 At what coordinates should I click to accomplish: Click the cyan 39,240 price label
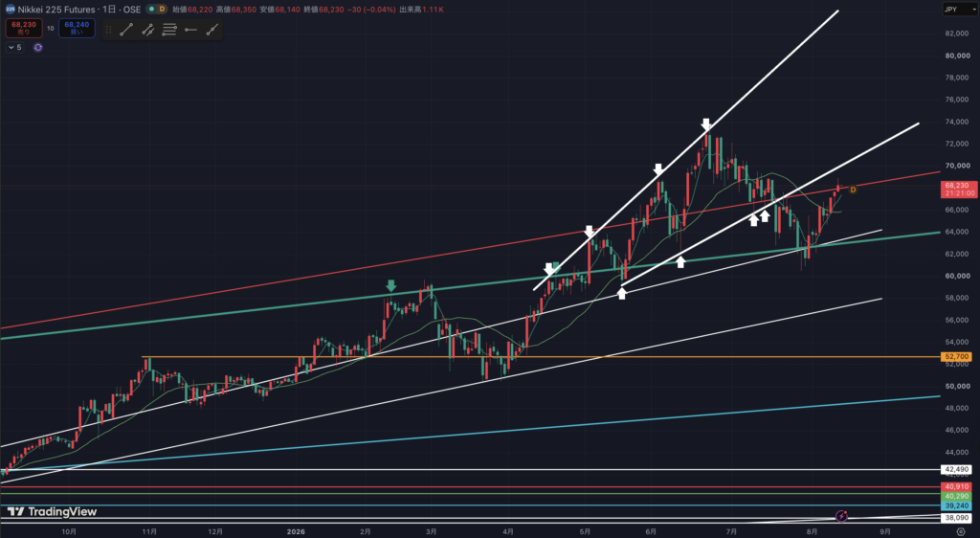pos(956,506)
